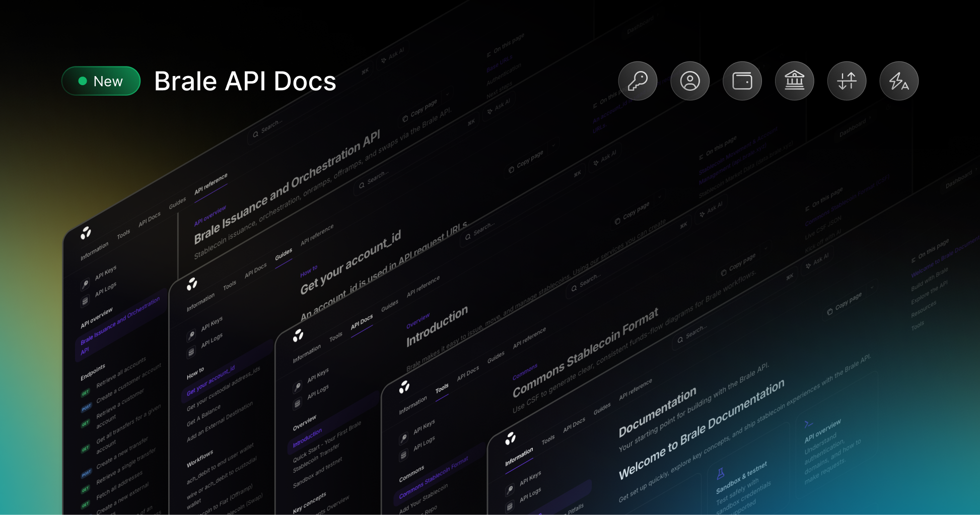Viewport: 980px width, 515px height.
Task: Click the bank building icon
Action: click(795, 81)
